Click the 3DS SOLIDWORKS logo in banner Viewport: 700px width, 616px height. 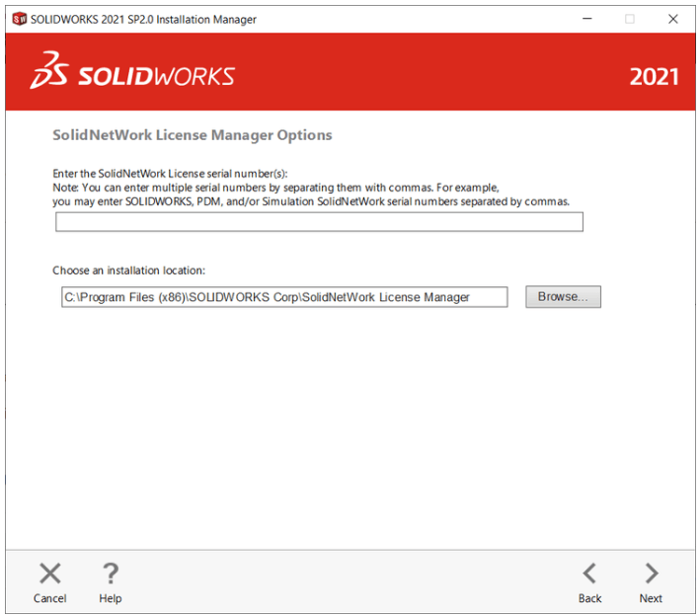pos(132,71)
